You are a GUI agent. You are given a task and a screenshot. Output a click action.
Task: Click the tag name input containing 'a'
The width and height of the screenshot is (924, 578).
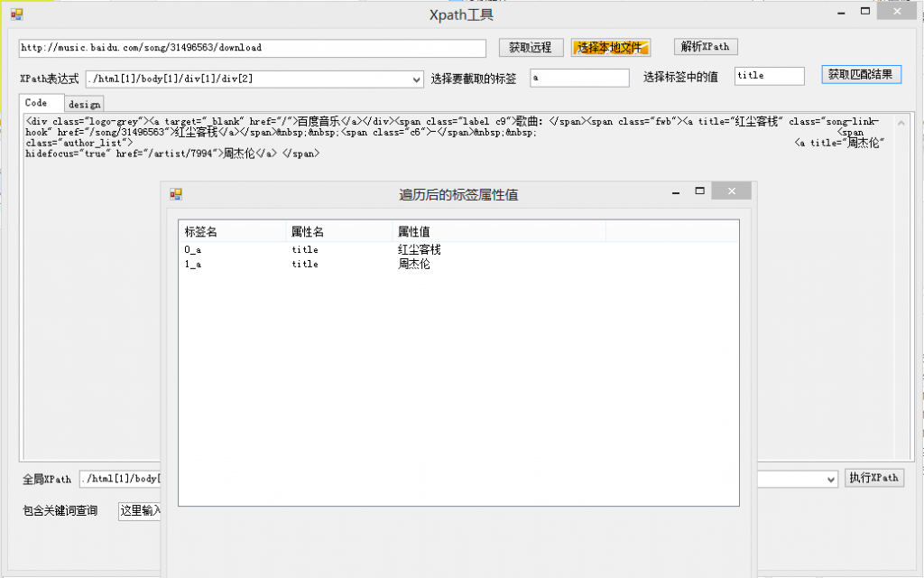click(579, 78)
